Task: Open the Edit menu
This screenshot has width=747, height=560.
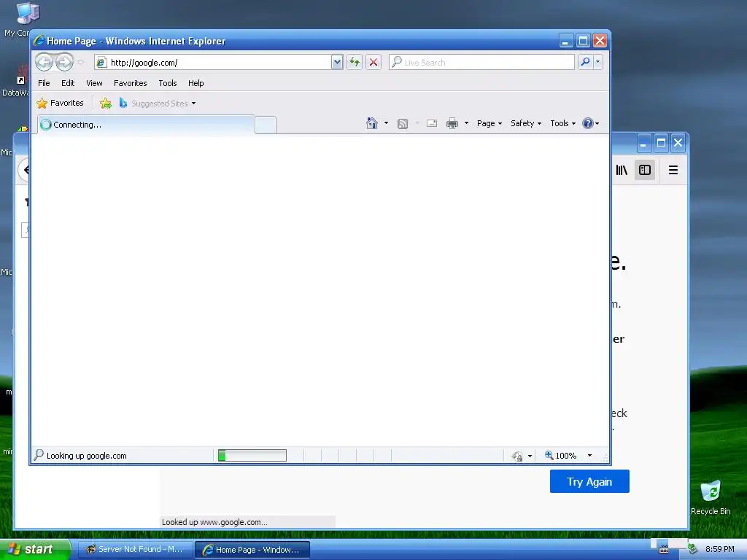Action: pyautogui.click(x=68, y=83)
